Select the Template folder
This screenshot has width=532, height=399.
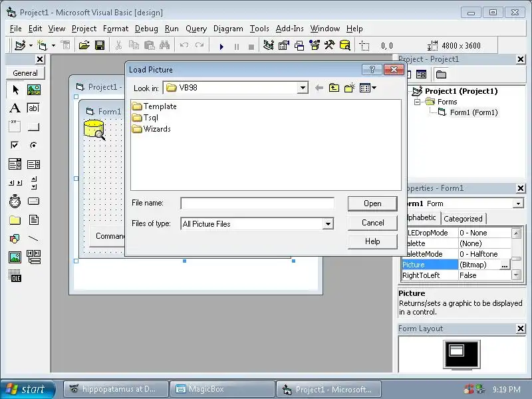click(x=154, y=106)
